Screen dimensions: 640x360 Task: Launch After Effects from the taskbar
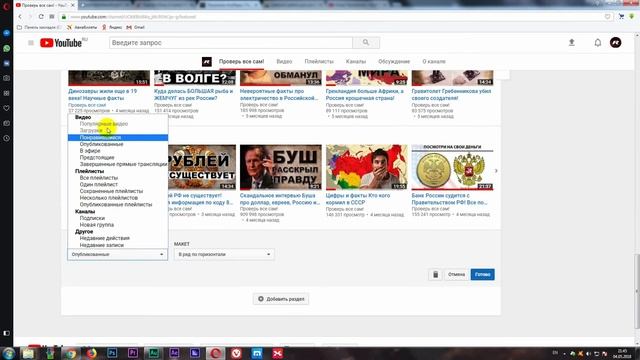[174, 353]
